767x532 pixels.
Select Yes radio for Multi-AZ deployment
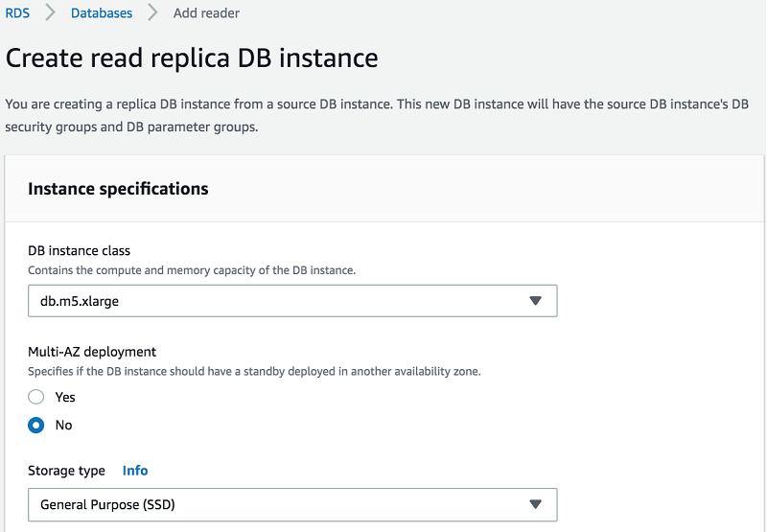point(36,397)
